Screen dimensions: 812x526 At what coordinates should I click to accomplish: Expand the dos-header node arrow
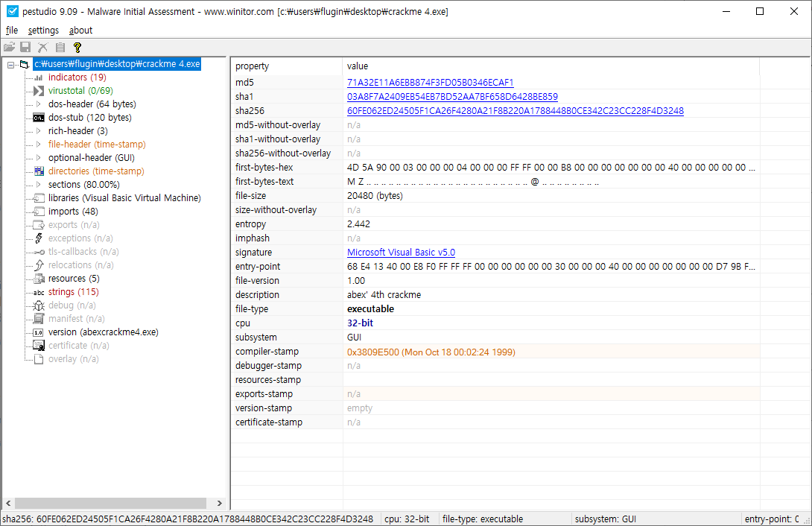click(38, 104)
